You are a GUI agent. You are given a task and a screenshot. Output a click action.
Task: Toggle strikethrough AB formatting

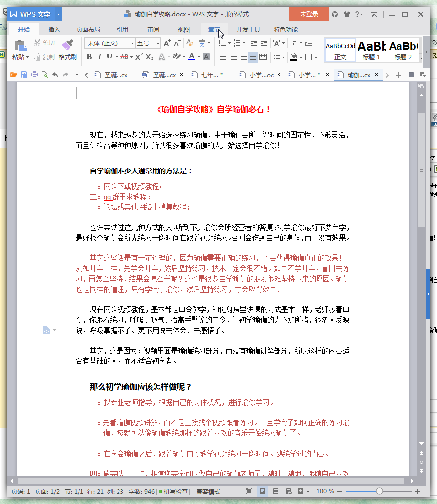124,57
